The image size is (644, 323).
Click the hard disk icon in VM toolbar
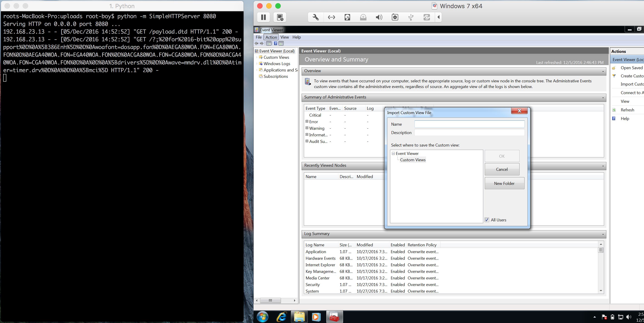point(347,17)
